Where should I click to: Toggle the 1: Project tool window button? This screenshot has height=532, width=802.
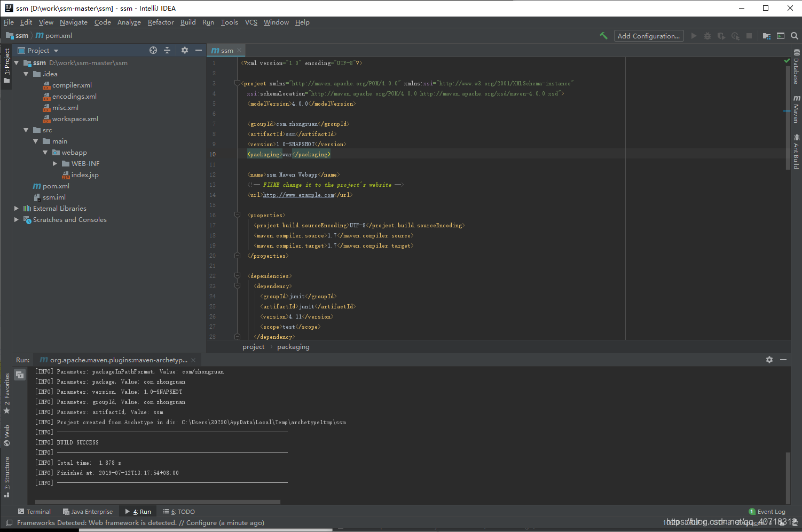click(x=6, y=66)
